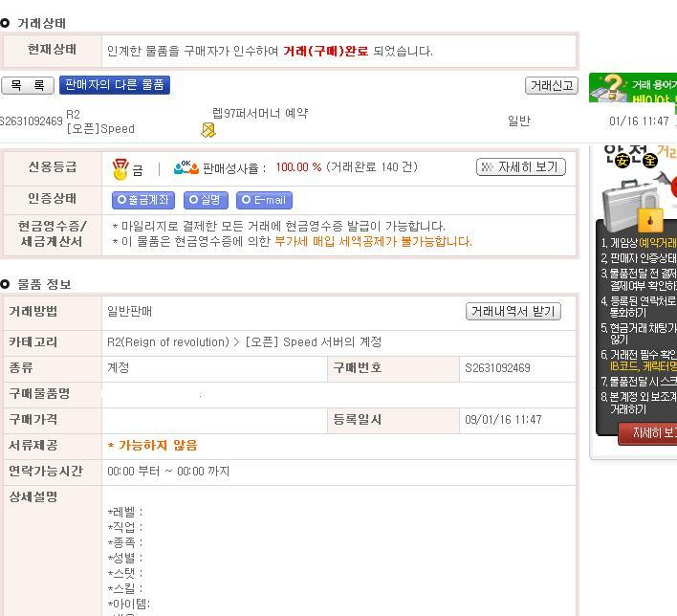Open 자세히 보기 credit details button

click(x=521, y=166)
